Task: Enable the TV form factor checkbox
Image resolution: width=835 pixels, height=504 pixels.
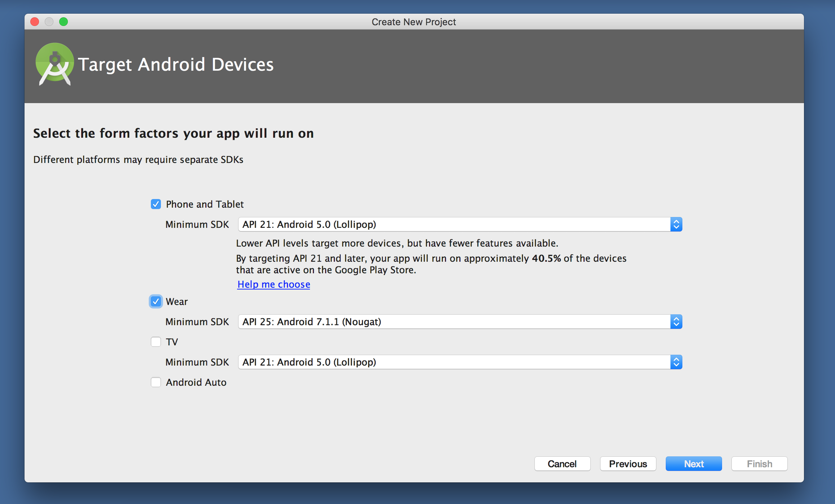Action: (x=156, y=342)
